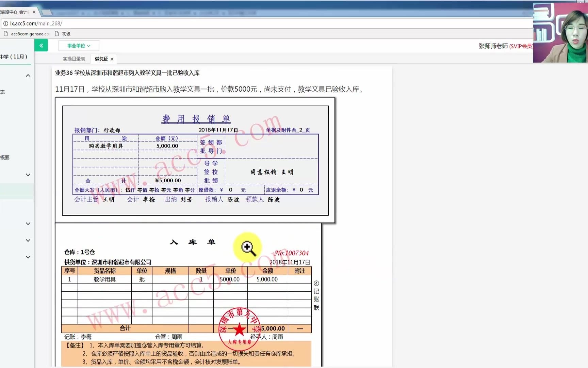This screenshot has width=588, height=368.
Task: Click the 同意报销 王明 approval text
Action: point(272,172)
